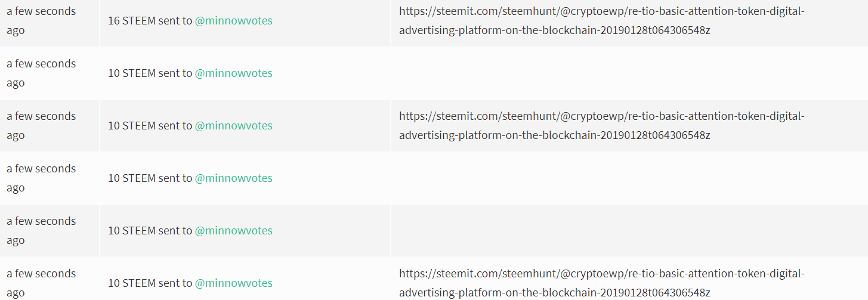This screenshot has width=868, height=300.
Task: Visit @minnowvotes link in fifth transfer row
Action: pos(233,231)
